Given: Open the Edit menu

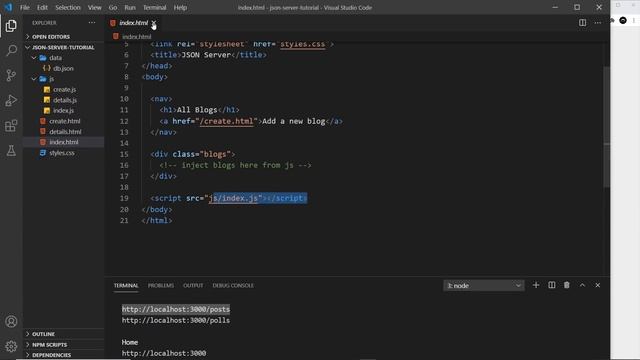Looking at the screenshot, I should [42, 7].
